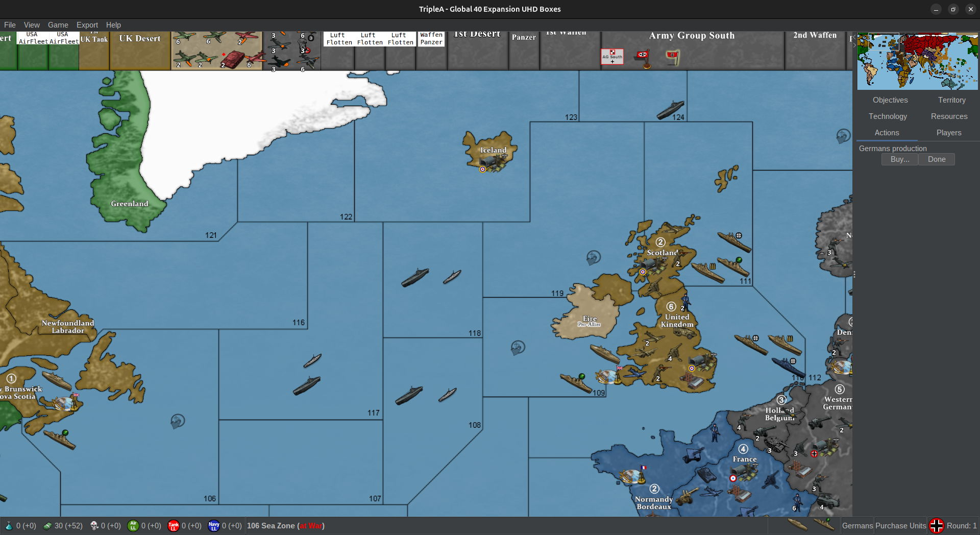The height and width of the screenshot is (535, 980).
Task: Open the View menu
Action: click(32, 25)
